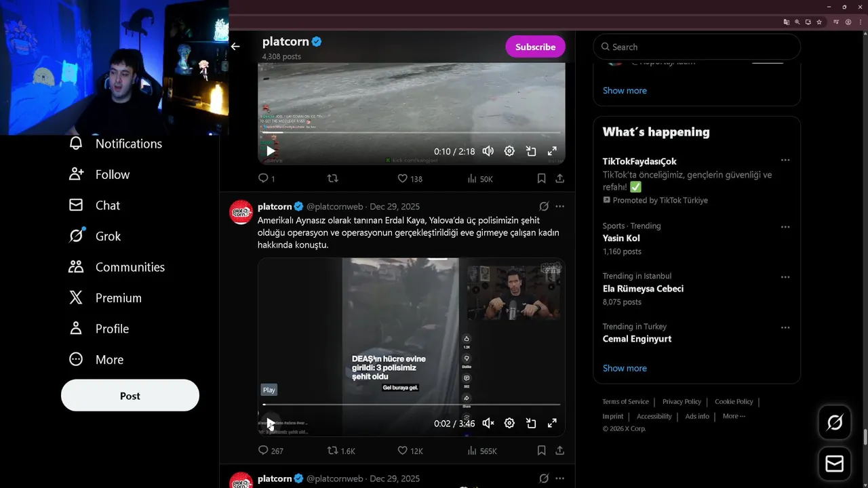This screenshot has width=868, height=488.
Task: Open settings gear on the top video
Action: click(509, 151)
